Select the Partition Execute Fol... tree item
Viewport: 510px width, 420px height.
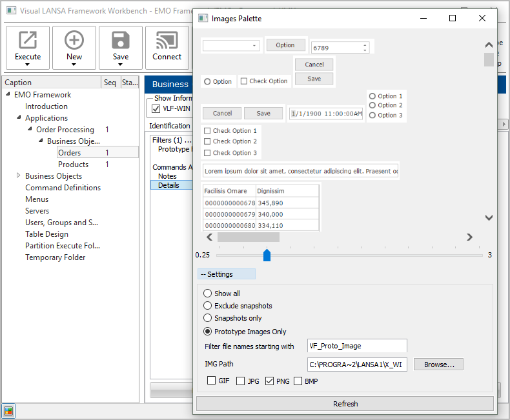[x=63, y=246]
